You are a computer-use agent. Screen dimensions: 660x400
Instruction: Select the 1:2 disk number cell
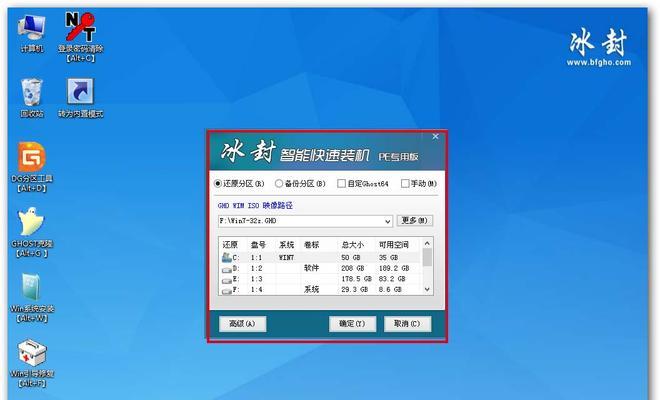256,268
